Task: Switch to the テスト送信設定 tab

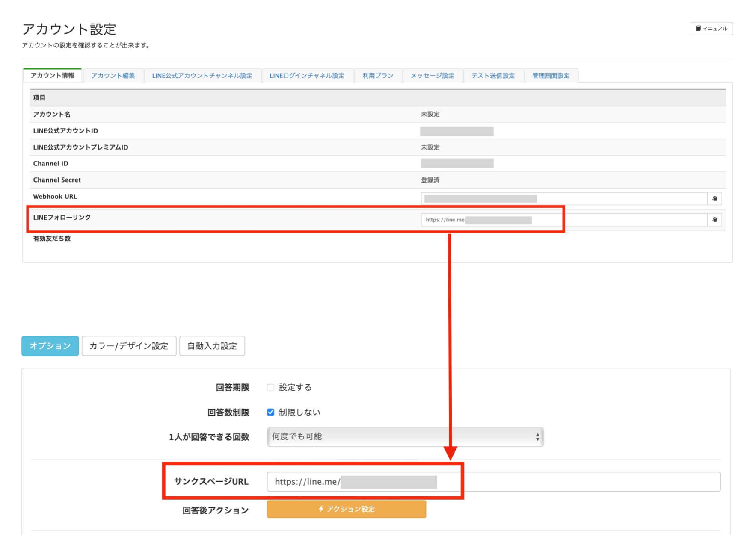Action: click(493, 76)
